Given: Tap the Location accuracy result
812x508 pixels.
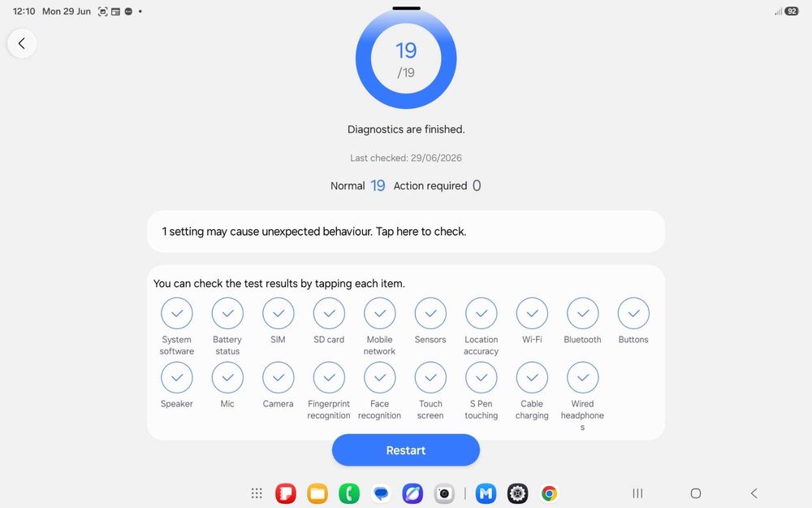Looking at the screenshot, I should point(481,313).
